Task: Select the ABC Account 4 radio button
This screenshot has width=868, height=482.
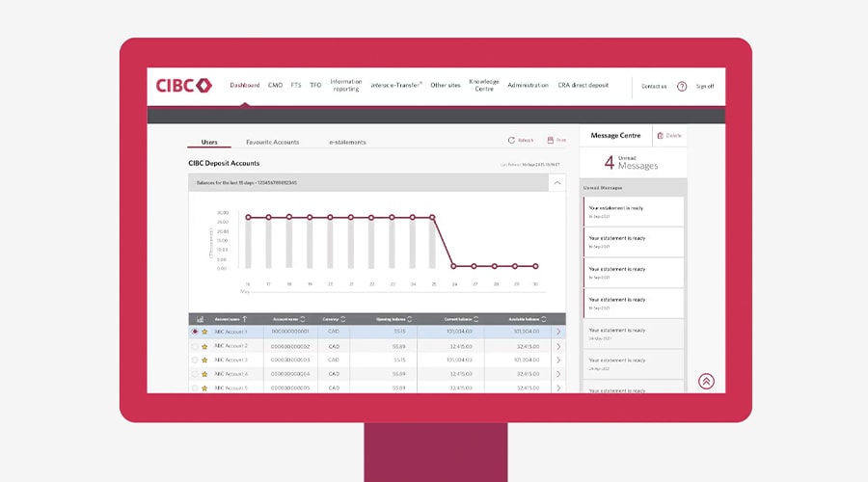Action: pos(194,374)
